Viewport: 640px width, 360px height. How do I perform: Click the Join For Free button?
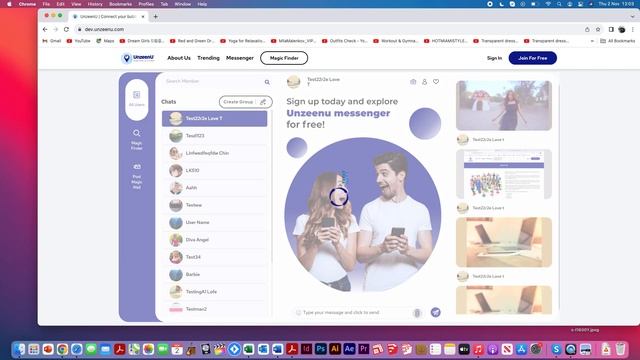pyautogui.click(x=533, y=58)
